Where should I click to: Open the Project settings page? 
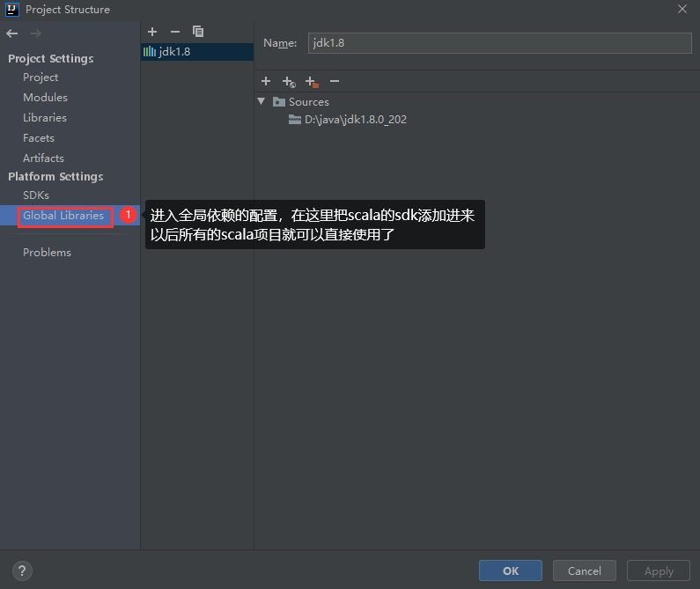tap(41, 77)
